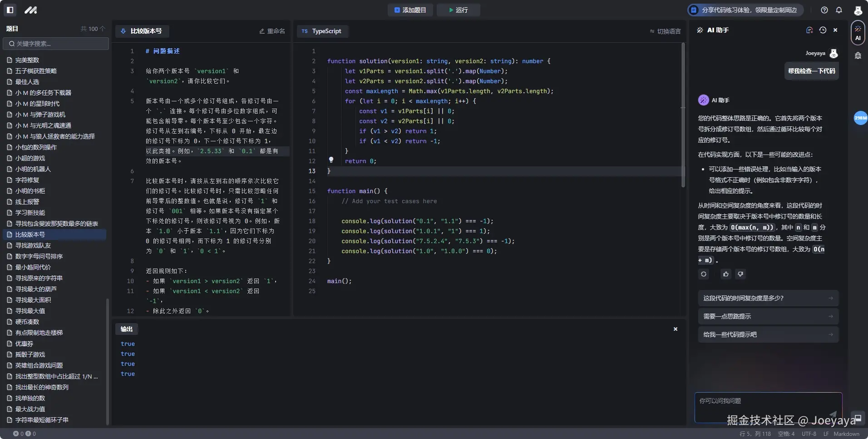Open the help question mark icon

tap(824, 10)
